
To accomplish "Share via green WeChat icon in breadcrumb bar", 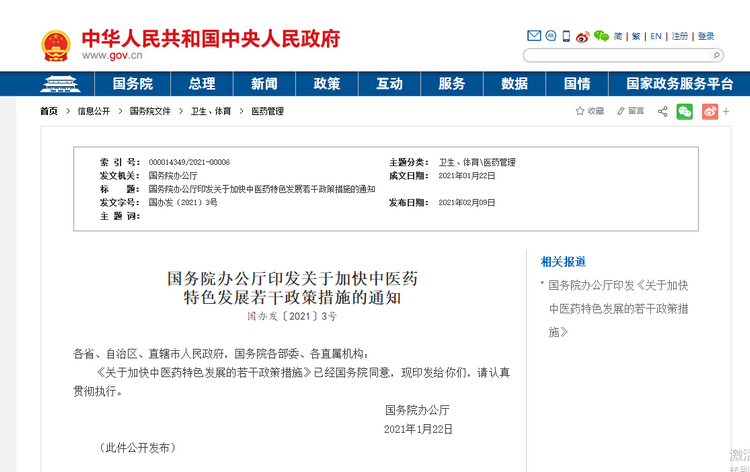I will (685, 111).
